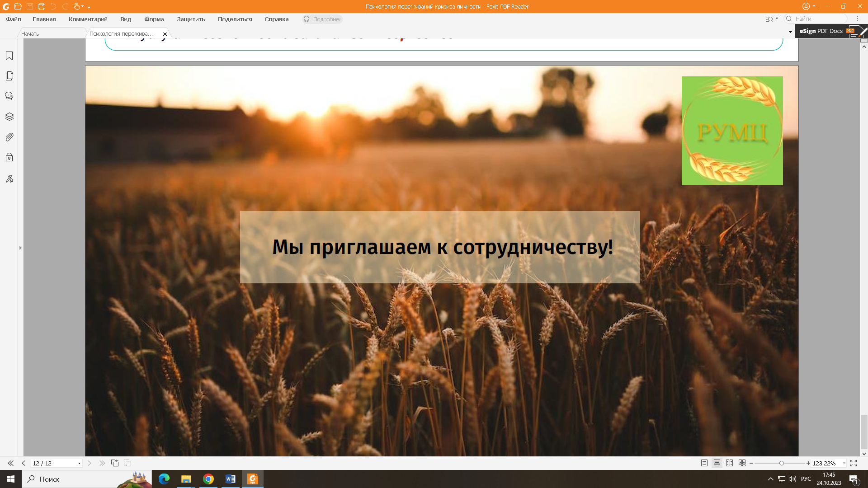Screen dimensions: 868x488
Task: Click the Redo arrow icon
Action: tap(65, 6)
